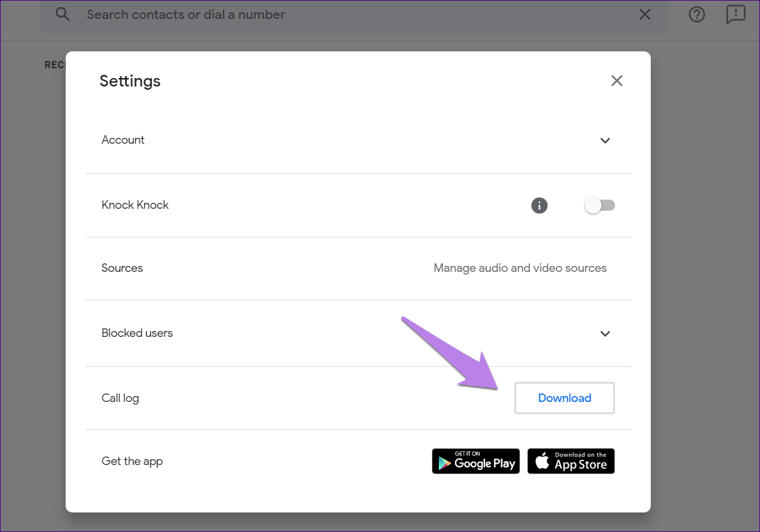Close the Settings dialog

pos(616,81)
